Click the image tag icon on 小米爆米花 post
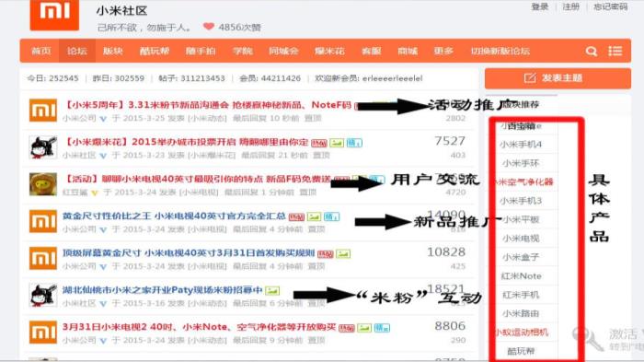This screenshot has height=362, width=644. pyautogui.click(x=337, y=143)
